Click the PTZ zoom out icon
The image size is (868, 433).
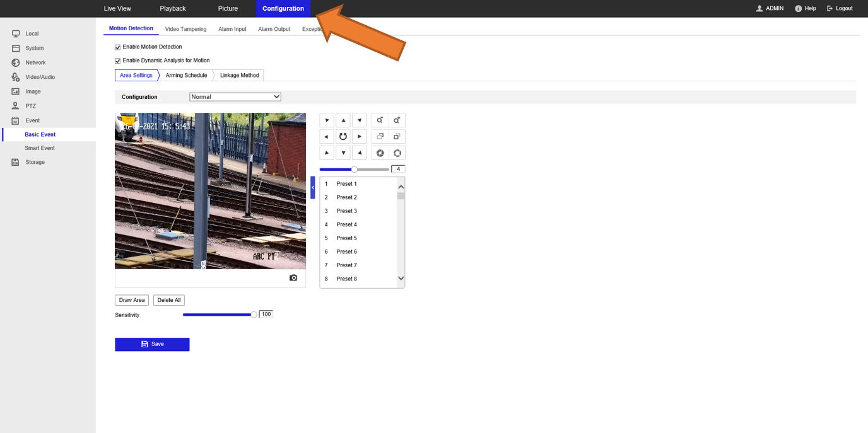click(x=379, y=120)
